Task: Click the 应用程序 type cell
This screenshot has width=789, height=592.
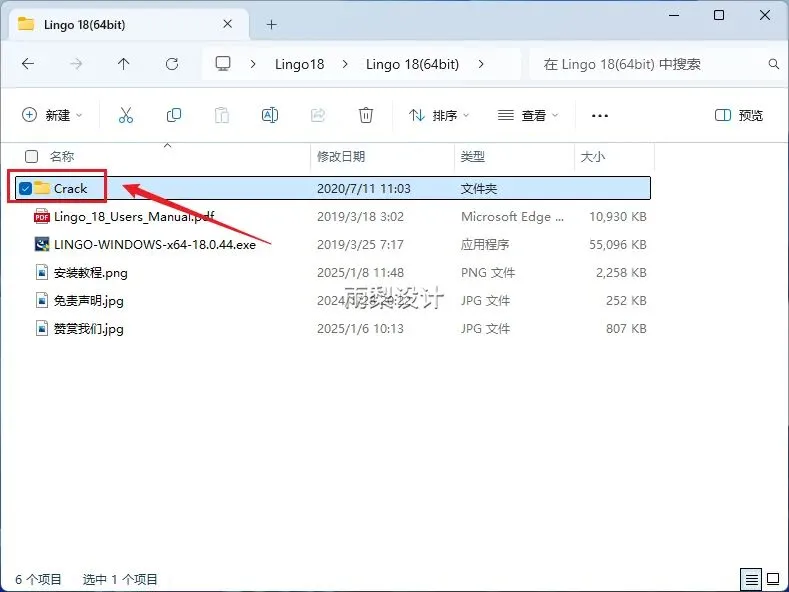Action: point(485,245)
